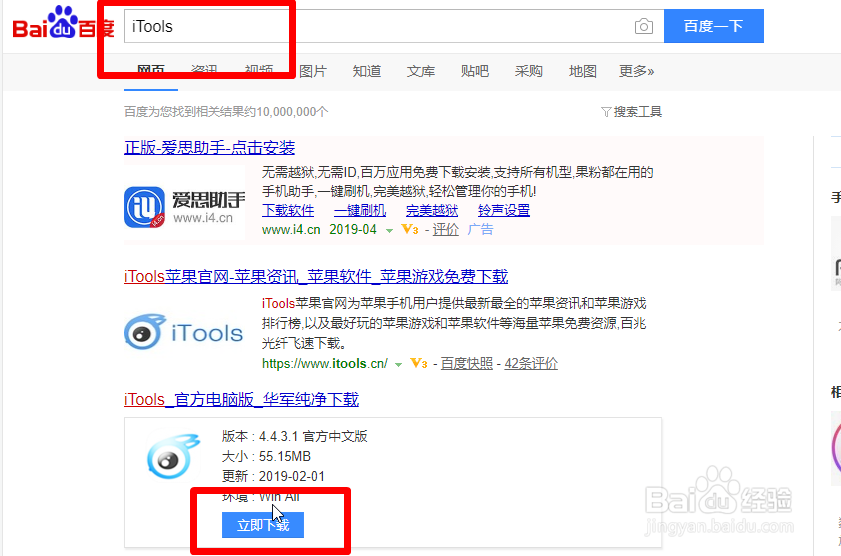
Task: Open the 下载软件 sublink
Action: point(288,210)
